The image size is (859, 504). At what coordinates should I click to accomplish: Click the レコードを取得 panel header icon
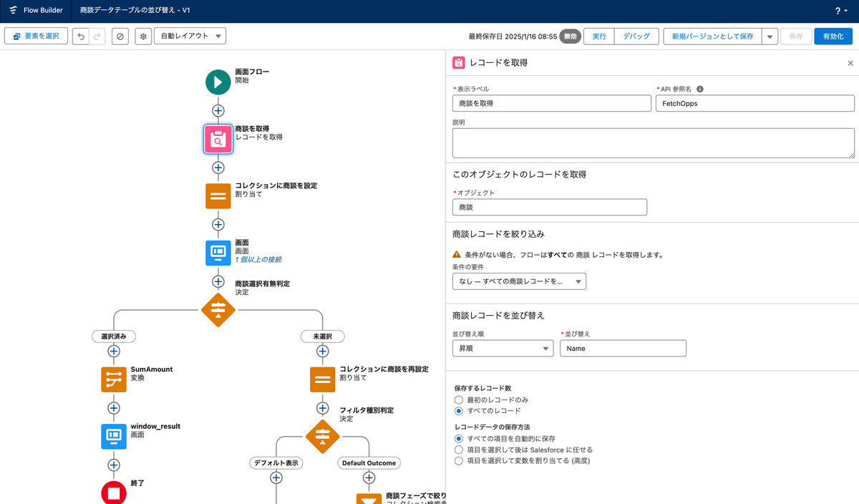[459, 63]
